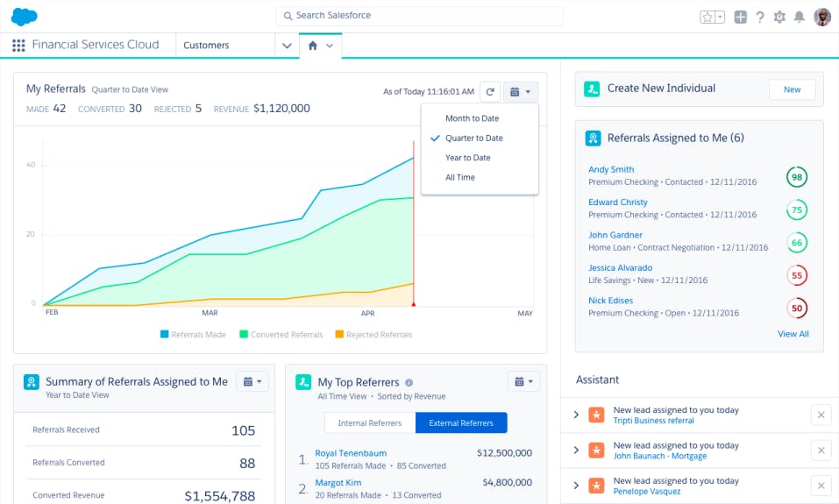
Task: Open the Penelope Vasquez lead link
Action: coord(647,491)
